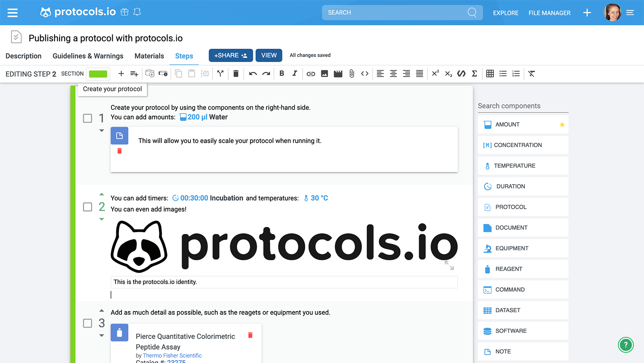Move step 2 up arrow
Viewport: 644px width, 363px height.
(101, 194)
